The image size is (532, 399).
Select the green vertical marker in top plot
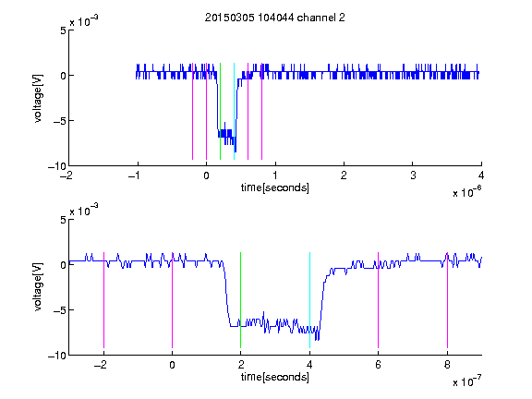pos(220,111)
